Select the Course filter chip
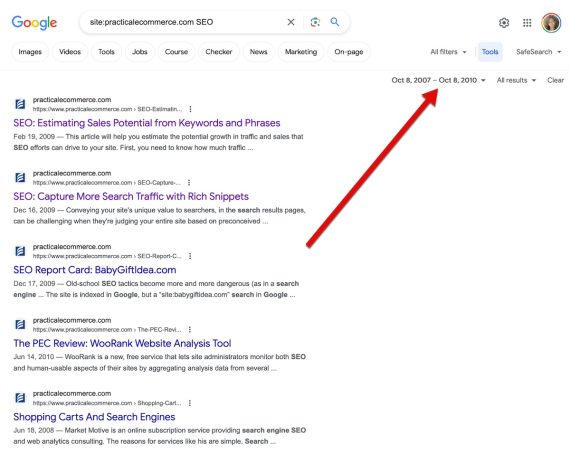 click(176, 52)
